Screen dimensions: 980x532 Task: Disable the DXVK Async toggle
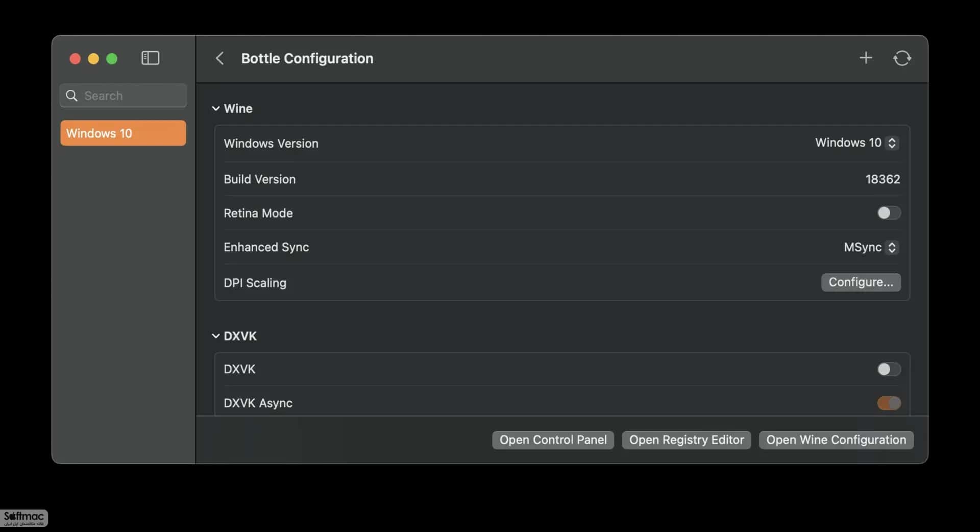[x=889, y=403]
